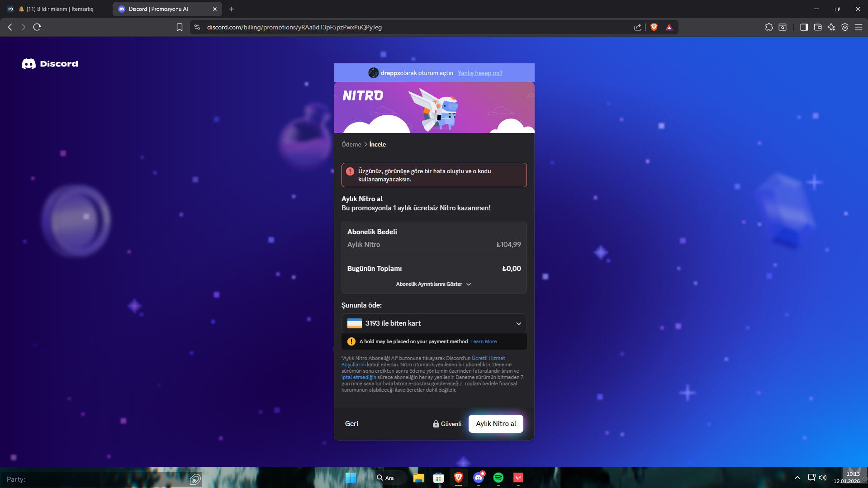This screenshot has height=488, width=868.
Task: Click the İncele breadcrumb step
Action: [378, 144]
